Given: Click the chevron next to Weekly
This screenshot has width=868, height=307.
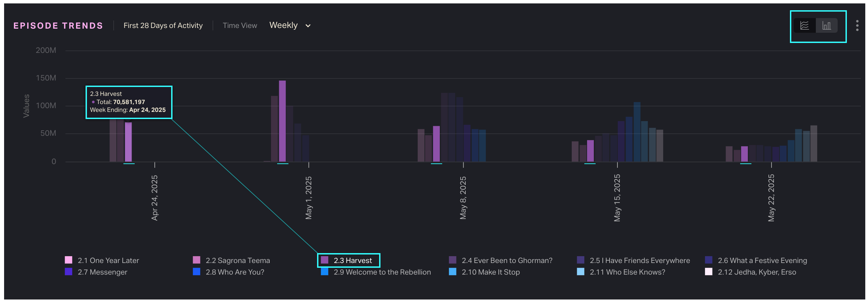Looking at the screenshot, I should [308, 26].
